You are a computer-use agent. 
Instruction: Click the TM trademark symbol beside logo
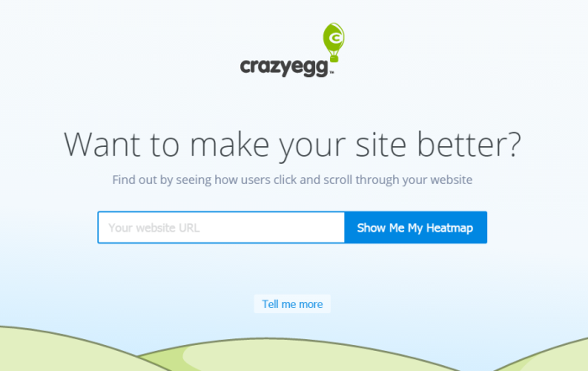[332, 73]
